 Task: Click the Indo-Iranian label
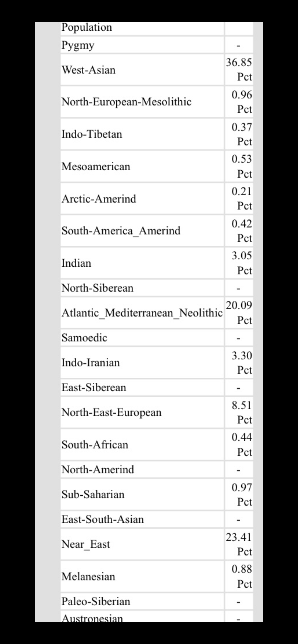point(91,363)
